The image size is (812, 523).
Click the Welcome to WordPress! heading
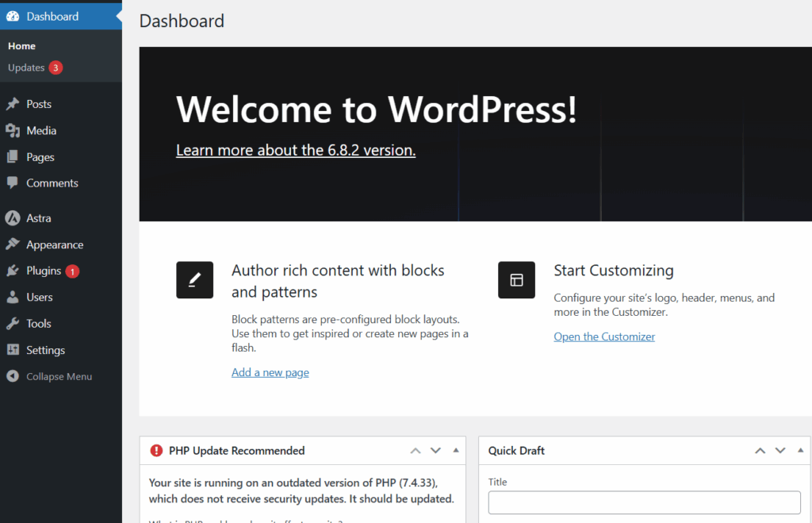click(377, 109)
